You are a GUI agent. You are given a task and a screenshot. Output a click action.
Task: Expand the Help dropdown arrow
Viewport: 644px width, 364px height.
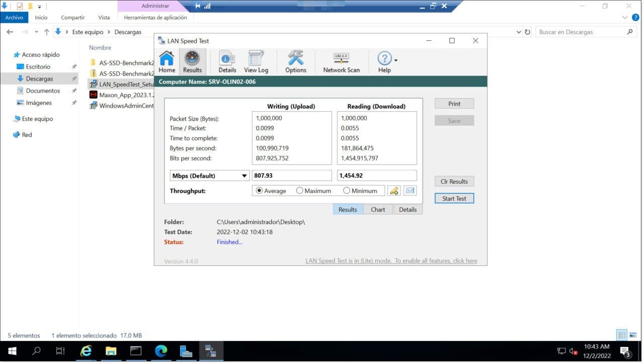[396, 60]
